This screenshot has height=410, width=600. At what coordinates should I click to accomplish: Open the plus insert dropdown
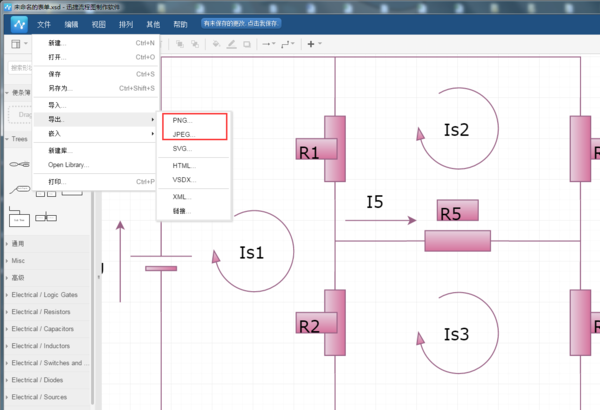(x=315, y=44)
